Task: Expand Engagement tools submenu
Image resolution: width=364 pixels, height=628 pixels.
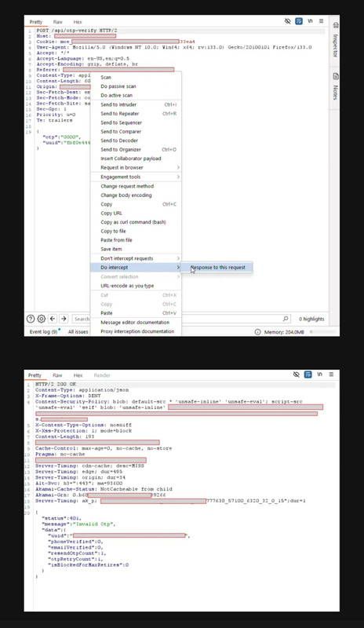Action: coord(136,177)
